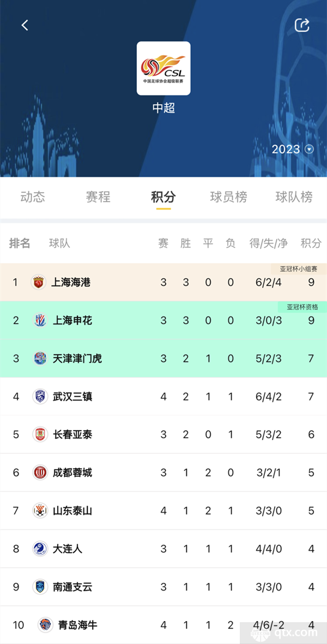
Task: Open the 球员榜 tab
Action: [228, 196]
